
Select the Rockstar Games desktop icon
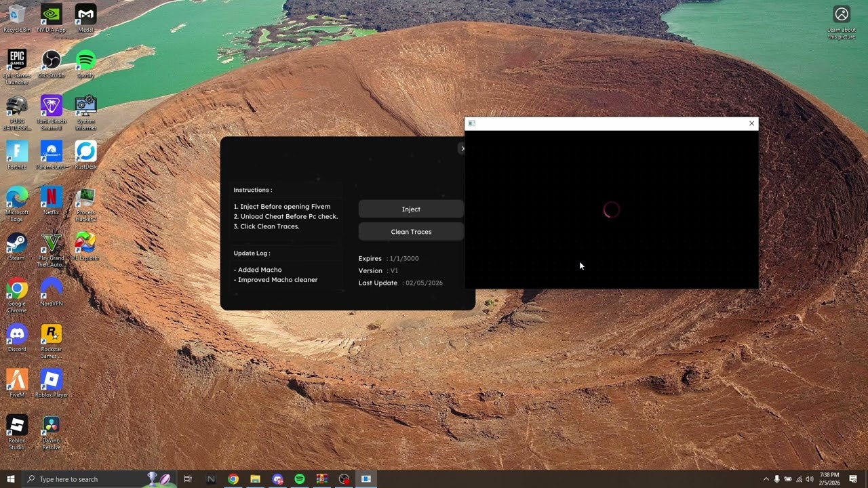pos(51,341)
